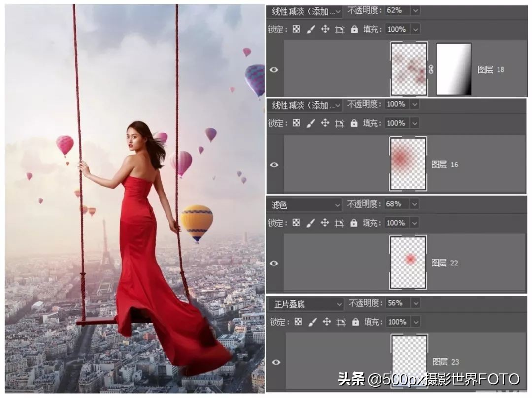This screenshot has height=398, width=532.
Task: Click prevent artboard nesting icon for 图层 18
Action: click(339, 30)
